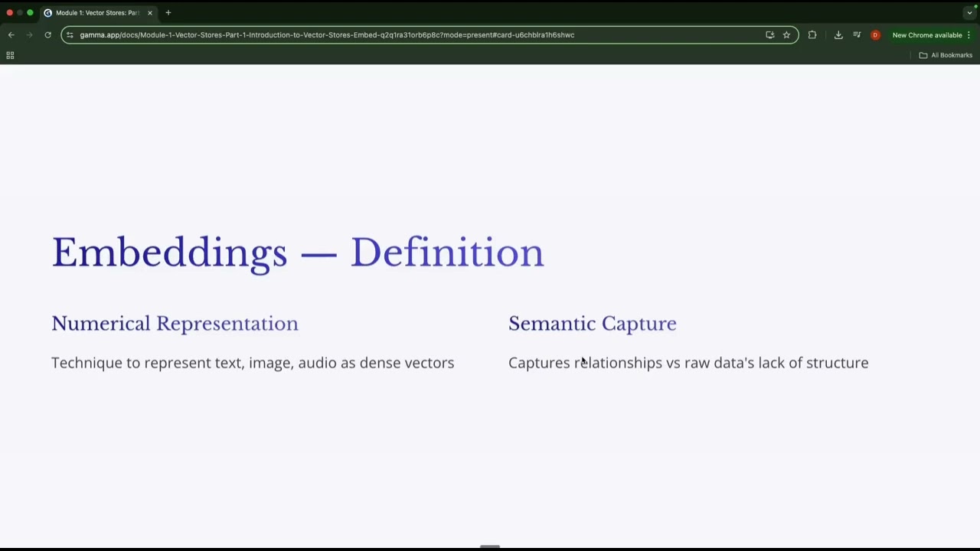The height and width of the screenshot is (551, 980).
Task: Click the Numerical Representation subheading
Action: 175,324
